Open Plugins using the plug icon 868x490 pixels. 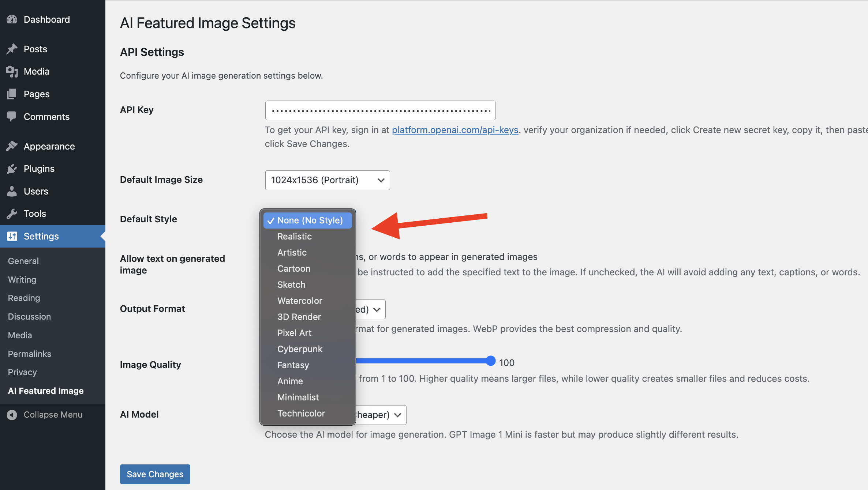[x=12, y=169]
